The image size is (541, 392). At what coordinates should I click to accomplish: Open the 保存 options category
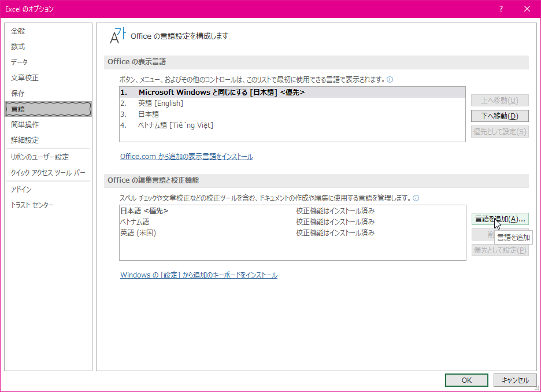(x=48, y=93)
